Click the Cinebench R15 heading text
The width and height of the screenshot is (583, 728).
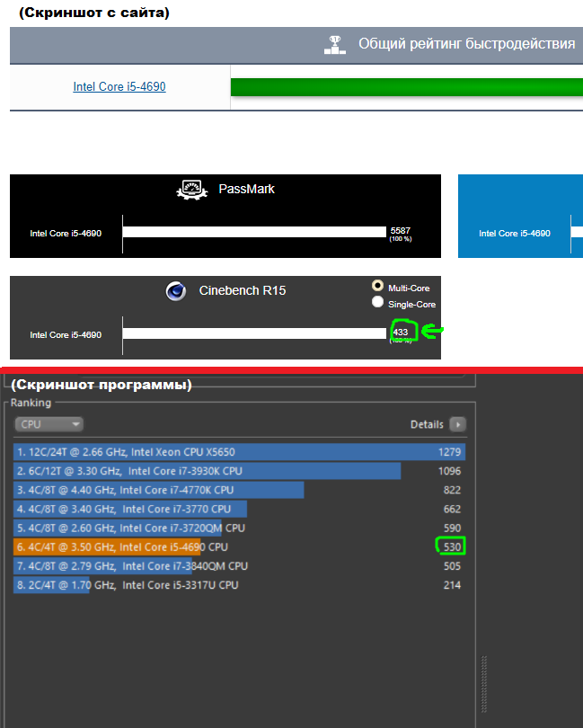tap(243, 290)
